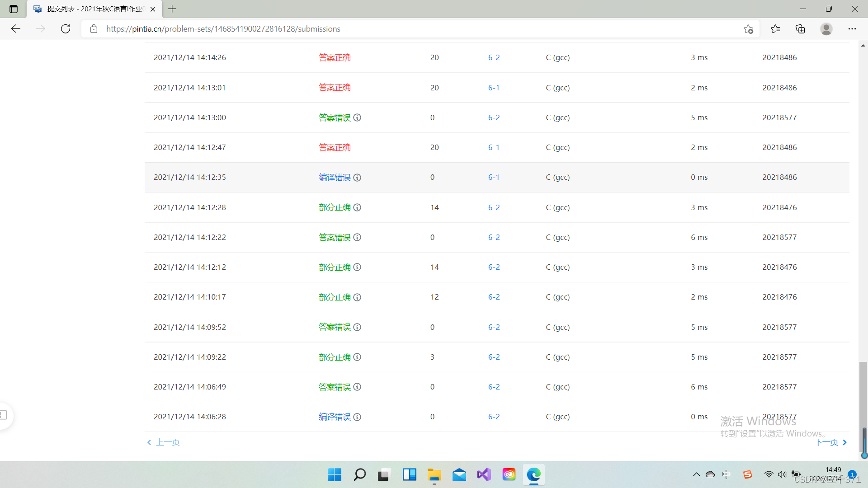Open 编译错误 result at 14:12:35
Image resolution: width=868 pixels, height=488 pixels.
click(x=335, y=177)
